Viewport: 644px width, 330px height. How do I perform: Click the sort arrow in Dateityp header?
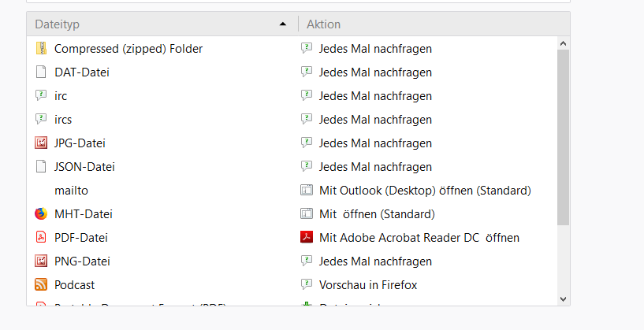coord(283,24)
